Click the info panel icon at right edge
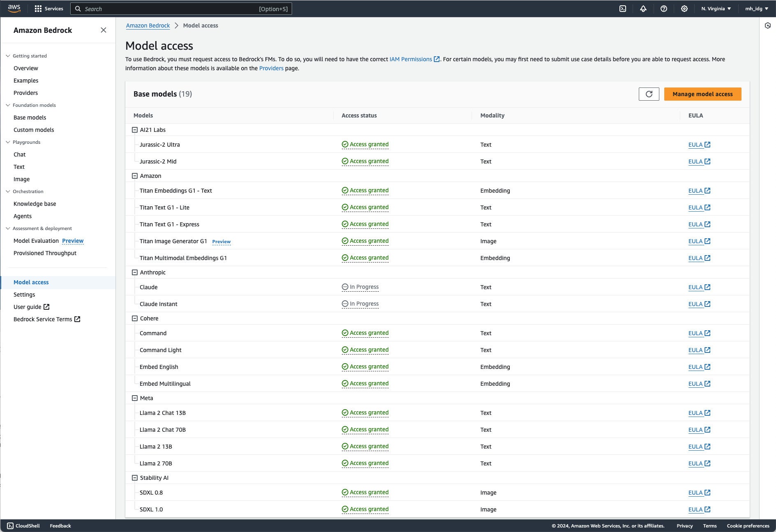 [x=768, y=25]
